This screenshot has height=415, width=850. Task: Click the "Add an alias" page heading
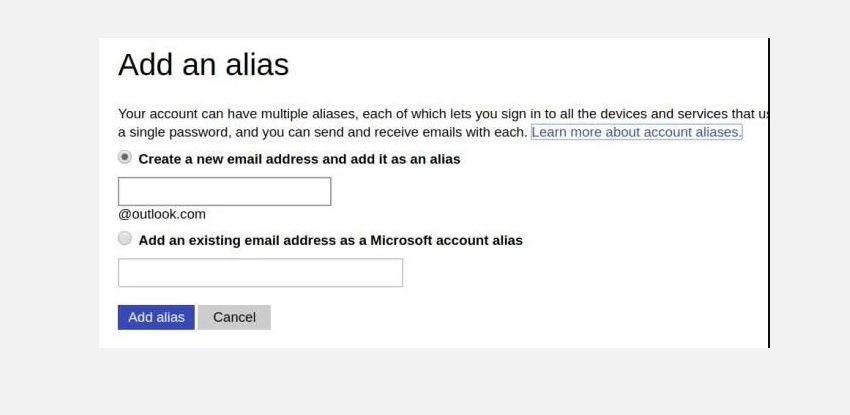(x=203, y=65)
